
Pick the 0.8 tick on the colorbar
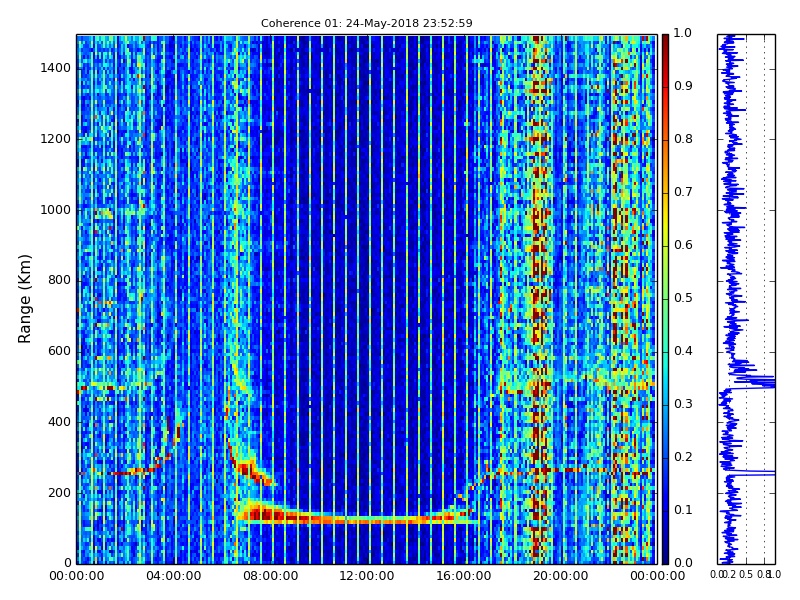click(683, 139)
